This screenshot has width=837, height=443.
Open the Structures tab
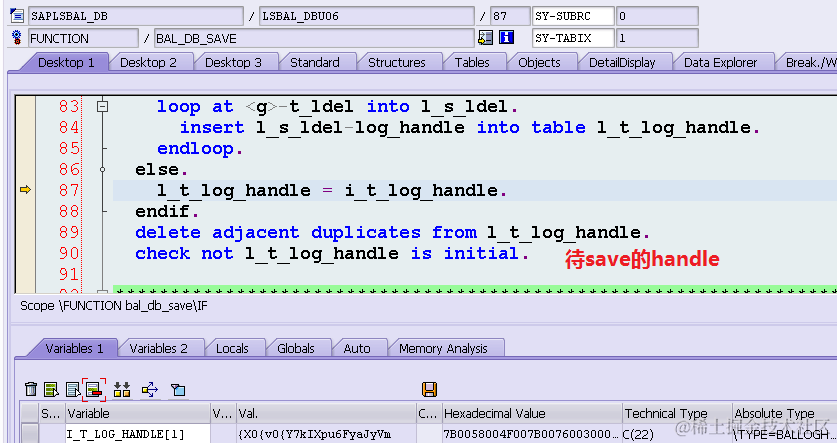coord(397,62)
